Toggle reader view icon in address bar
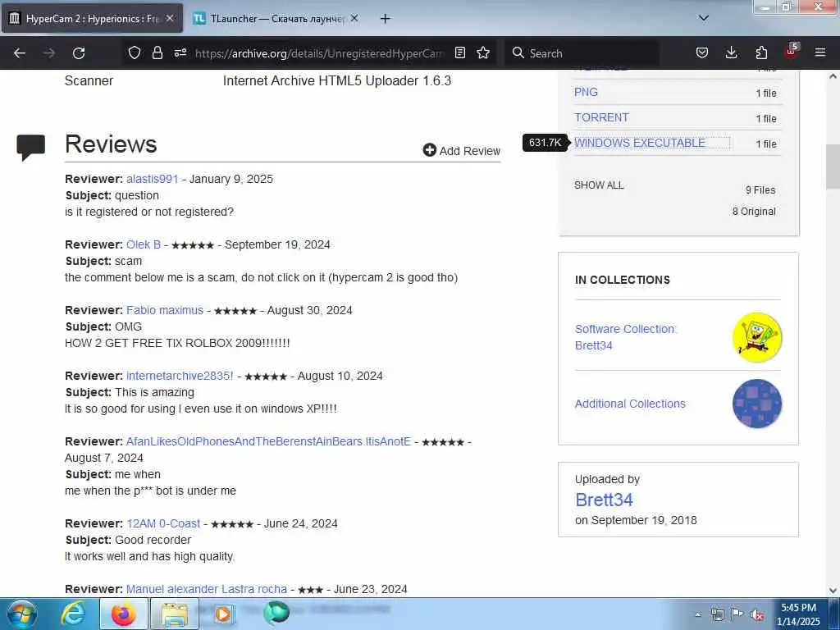The image size is (840, 630). click(460, 52)
